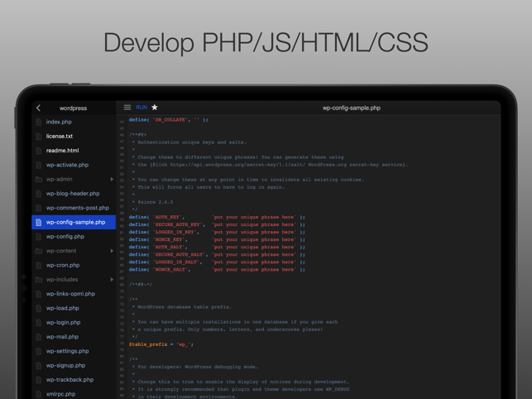Click the 'DB_COLLATE' define line
The width and height of the screenshot is (532, 399).
click(x=168, y=120)
